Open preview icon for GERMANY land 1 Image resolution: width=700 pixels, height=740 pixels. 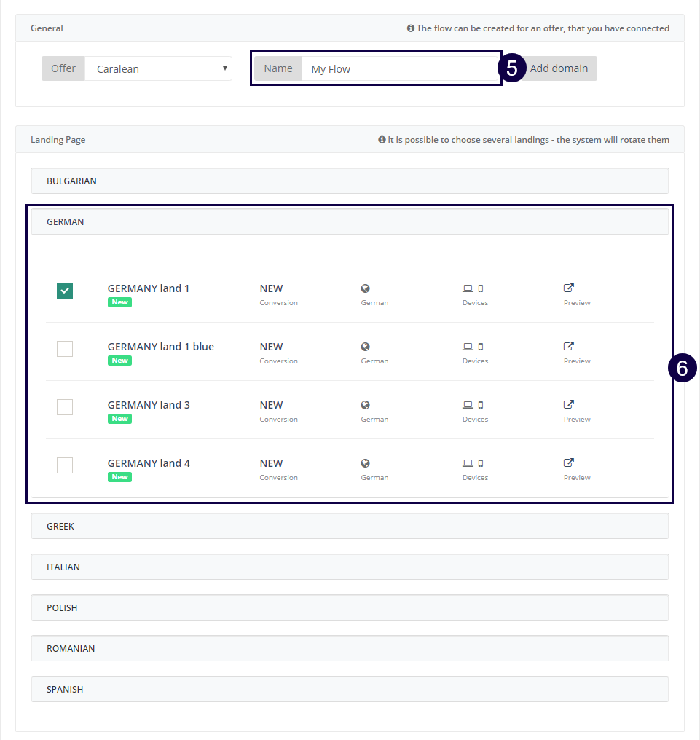coord(569,288)
